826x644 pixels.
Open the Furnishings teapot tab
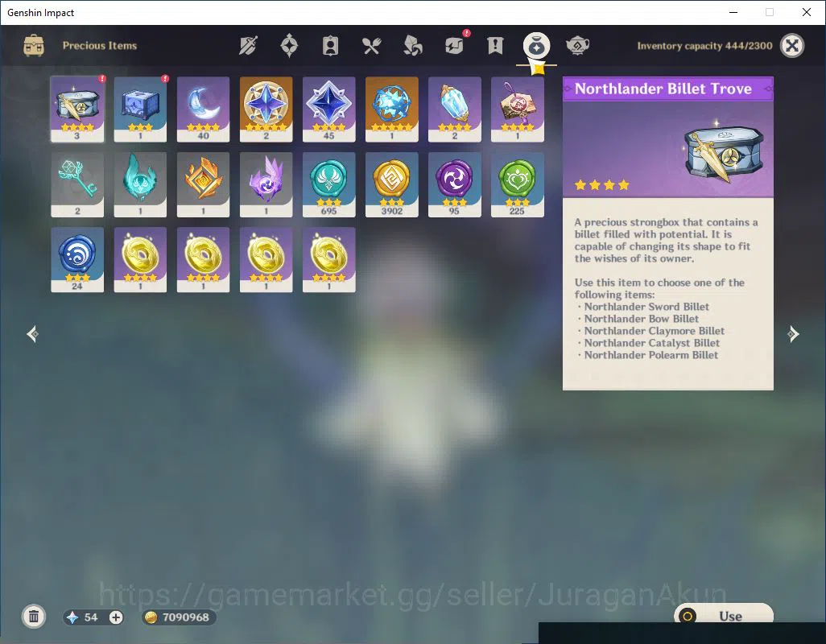coord(577,46)
